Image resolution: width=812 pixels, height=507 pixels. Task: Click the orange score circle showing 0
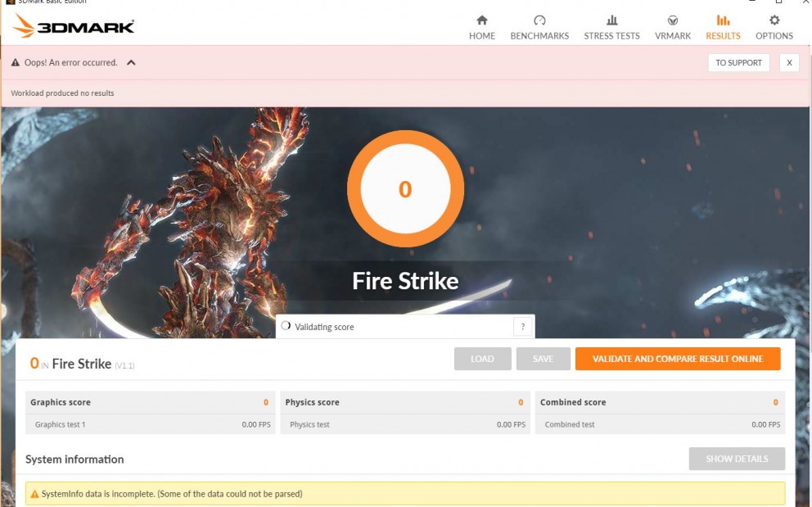tap(405, 189)
